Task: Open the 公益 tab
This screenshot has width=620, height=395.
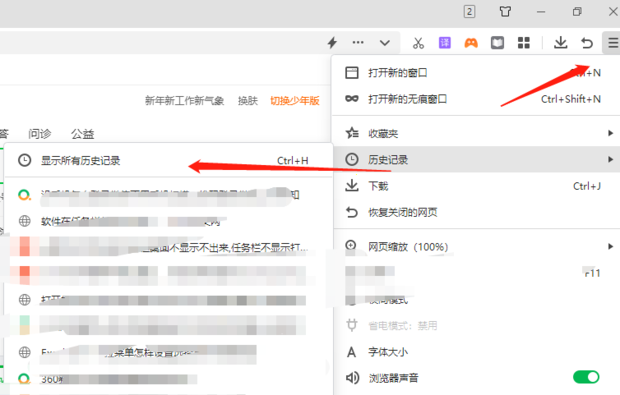Action: coord(82,134)
